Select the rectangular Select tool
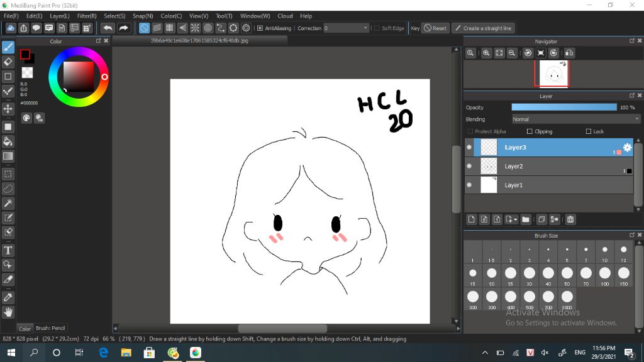This screenshot has height=362, width=644. (x=8, y=174)
